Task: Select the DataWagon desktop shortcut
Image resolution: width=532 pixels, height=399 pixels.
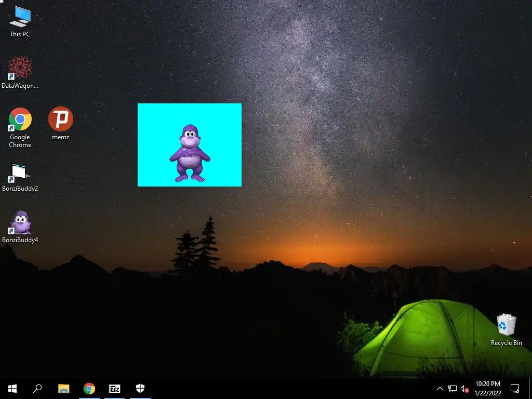Action: (x=20, y=73)
